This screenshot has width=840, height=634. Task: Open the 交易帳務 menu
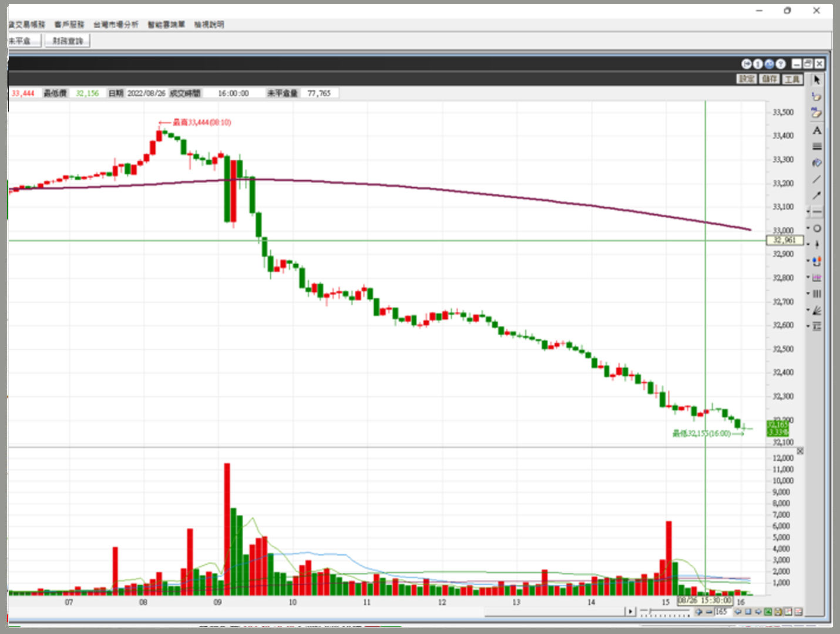point(26,24)
